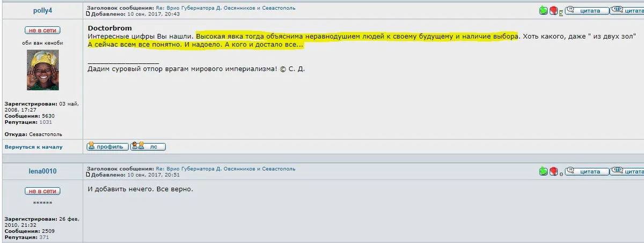
Task: Open polly4 post title link
Action: click(x=225, y=8)
